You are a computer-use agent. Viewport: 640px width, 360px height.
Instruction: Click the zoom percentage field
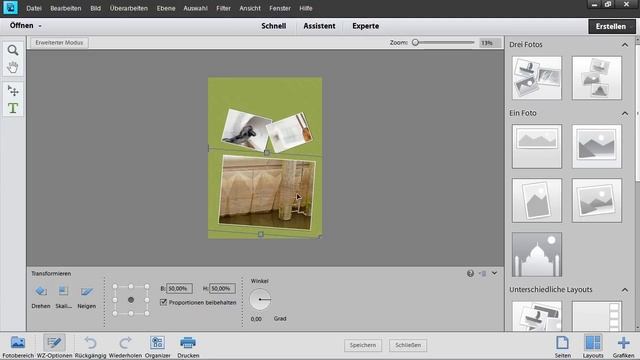point(489,42)
